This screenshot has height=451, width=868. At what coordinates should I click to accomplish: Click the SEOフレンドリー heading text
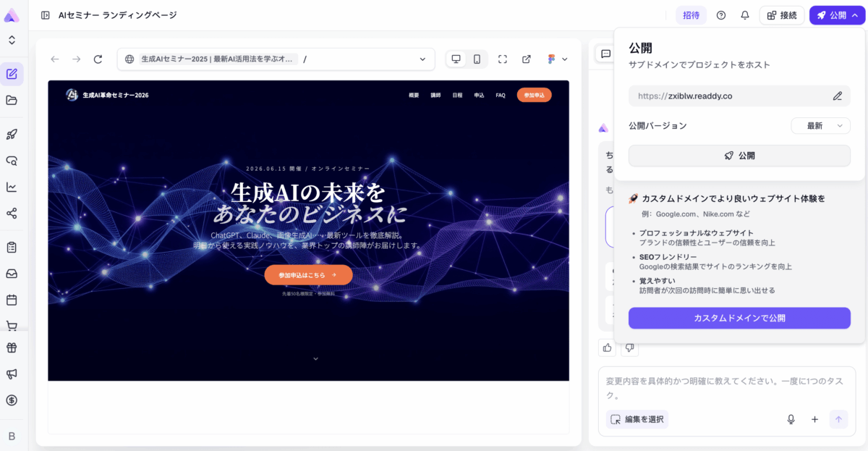[x=668, y=257]
